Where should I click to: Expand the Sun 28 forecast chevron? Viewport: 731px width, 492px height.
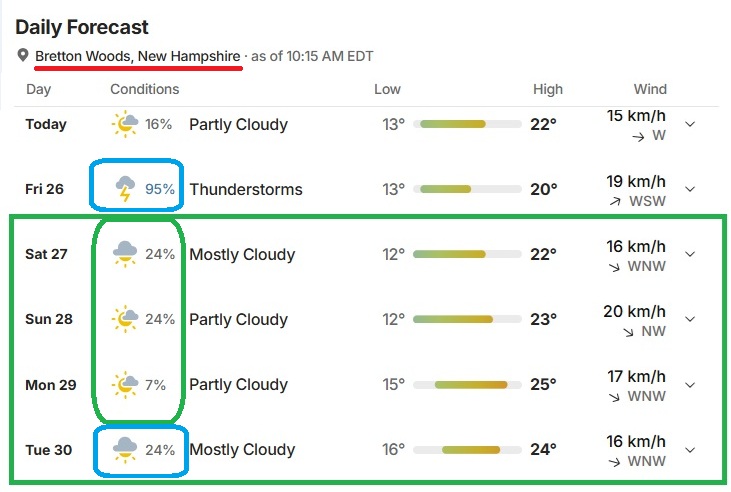point(690,319)
